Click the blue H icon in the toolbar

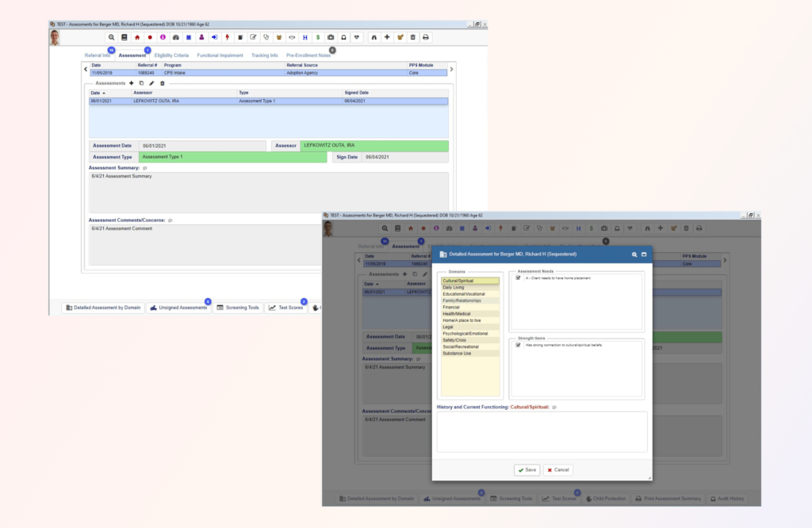304,37
